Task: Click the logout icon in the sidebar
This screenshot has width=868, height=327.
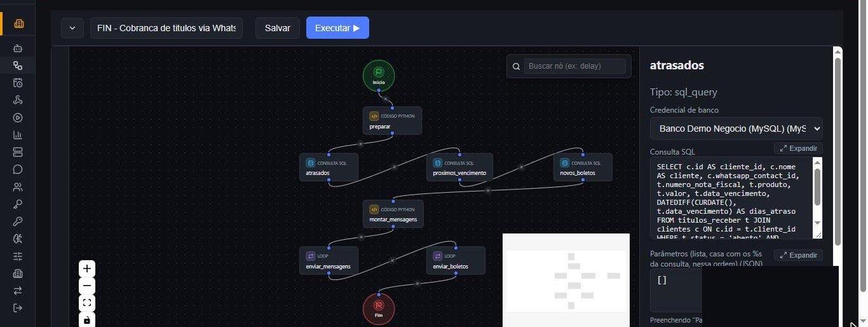Action: tap(18, 308)
